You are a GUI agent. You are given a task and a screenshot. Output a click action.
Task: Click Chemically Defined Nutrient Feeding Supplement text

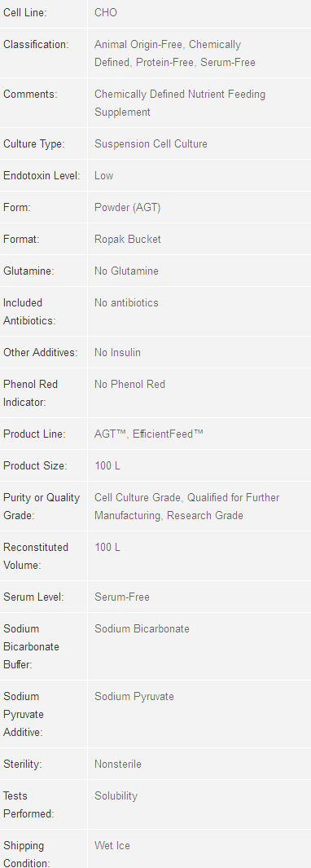(x=180, y=103)
